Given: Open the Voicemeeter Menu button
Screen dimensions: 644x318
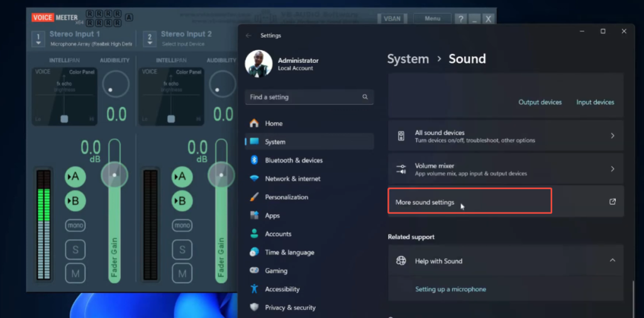Looking at the screenshot, I should coord(432,18).
